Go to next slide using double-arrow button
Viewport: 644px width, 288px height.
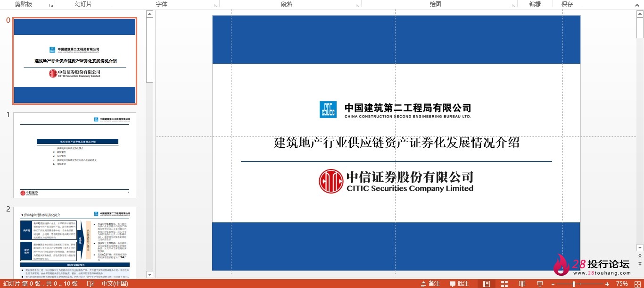640,263
